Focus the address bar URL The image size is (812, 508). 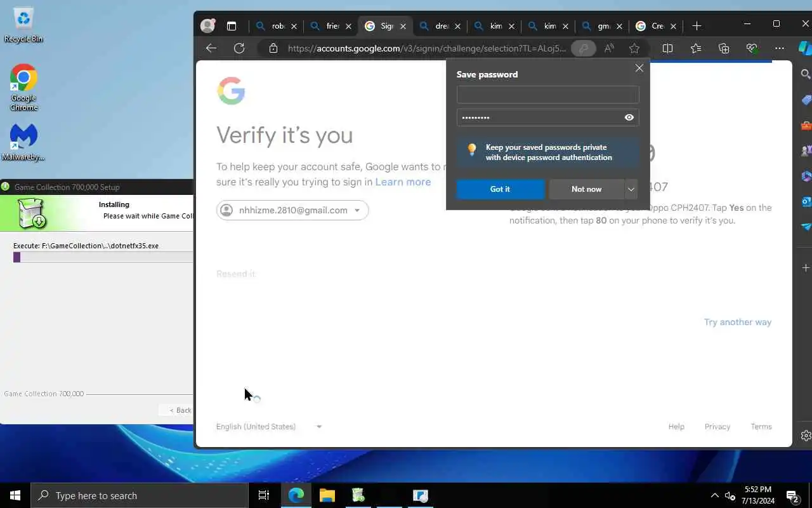(426, 48)
